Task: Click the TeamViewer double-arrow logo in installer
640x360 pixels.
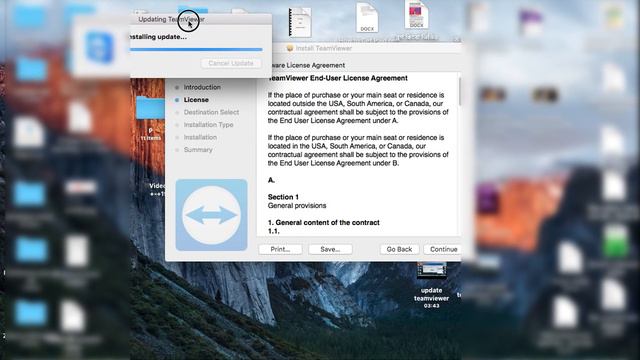Action: (x=211, y=215)
